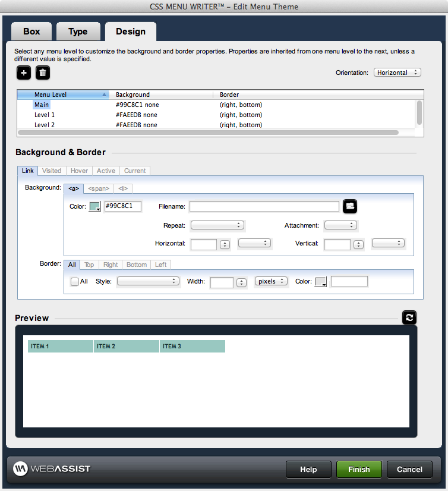Sort by Menu Level column header
448x491 pixels.
point(63,95)
